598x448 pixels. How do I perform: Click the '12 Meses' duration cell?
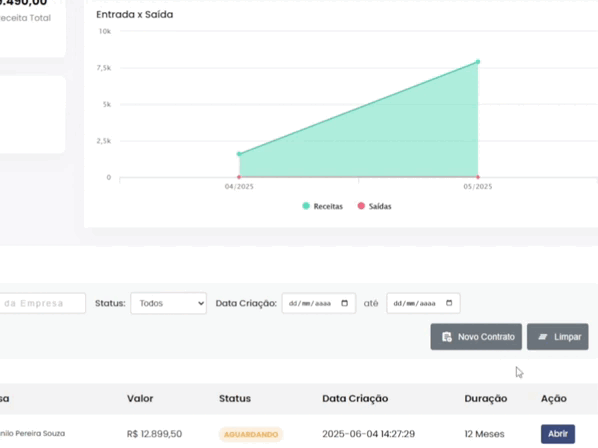484,434
